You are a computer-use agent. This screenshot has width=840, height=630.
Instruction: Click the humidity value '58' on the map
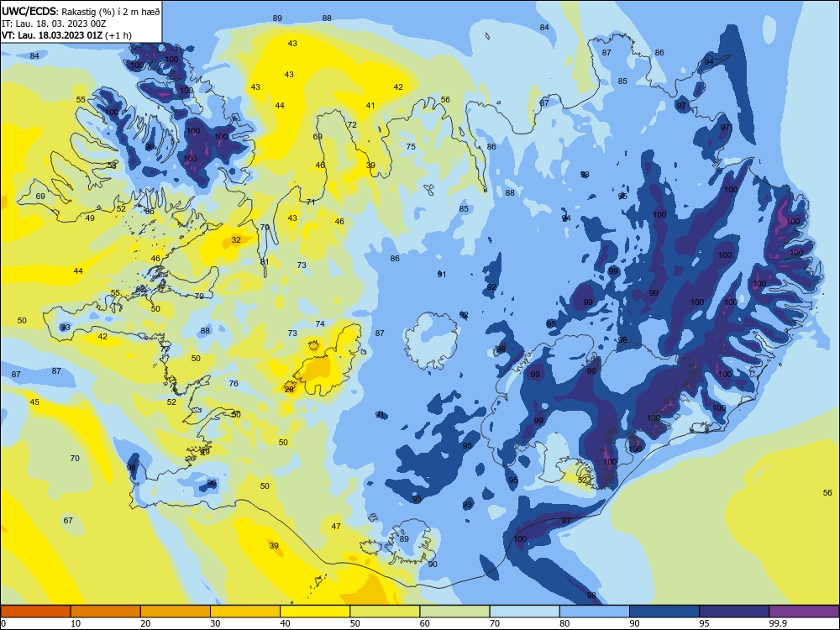point(112,165)
